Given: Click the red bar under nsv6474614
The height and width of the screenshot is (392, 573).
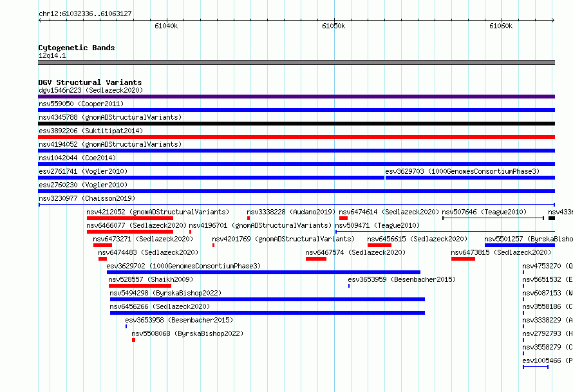Looking at the screenshot, I should (343, 218).
